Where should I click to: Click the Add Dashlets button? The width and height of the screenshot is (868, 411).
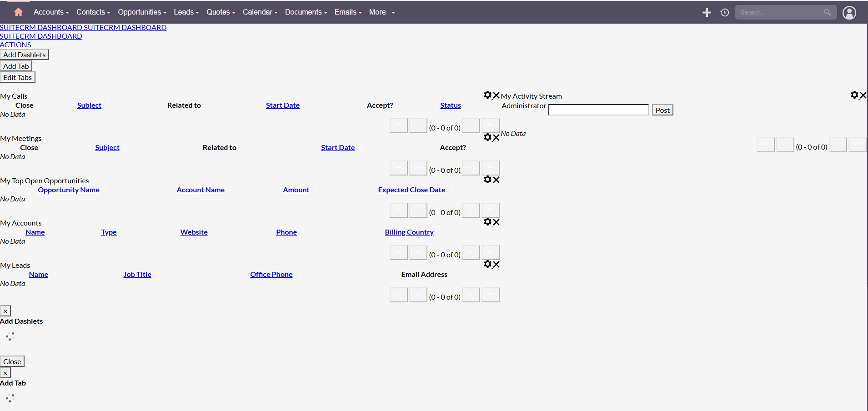(x=25, y=55)
